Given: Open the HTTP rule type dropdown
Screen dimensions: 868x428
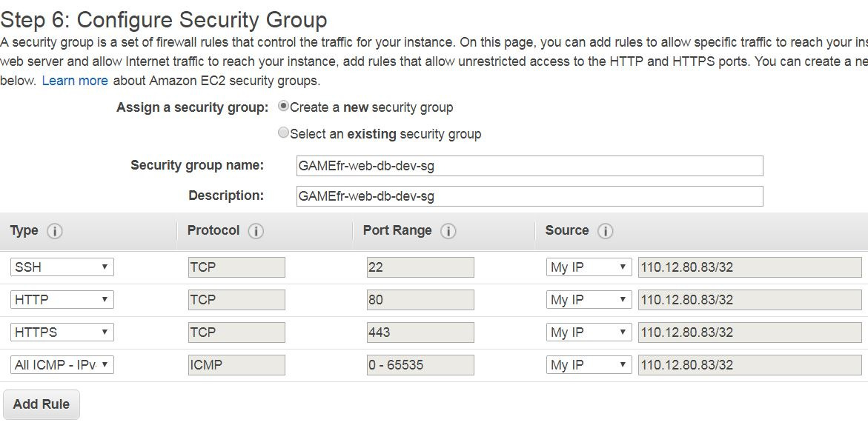Looking at the screenshot, I should coord(62,300).
